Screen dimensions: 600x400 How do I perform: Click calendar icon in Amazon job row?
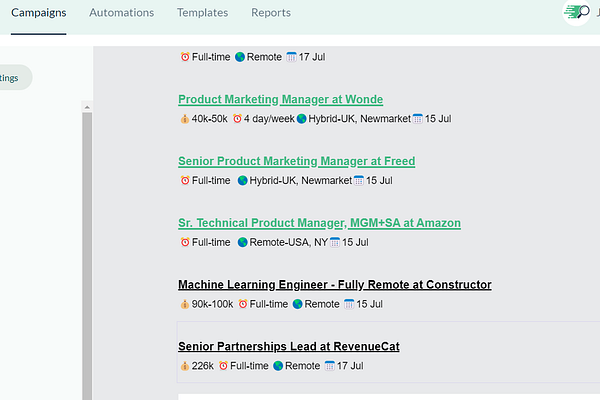tap(335, 242)
